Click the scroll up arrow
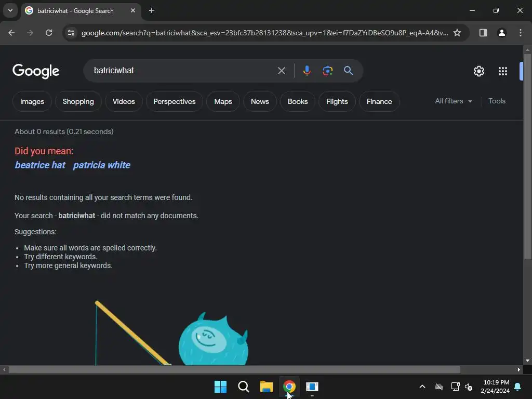Image resolution: width=532 pixels, height=399 pixels. pyautogui.click(x=527, y=50)
